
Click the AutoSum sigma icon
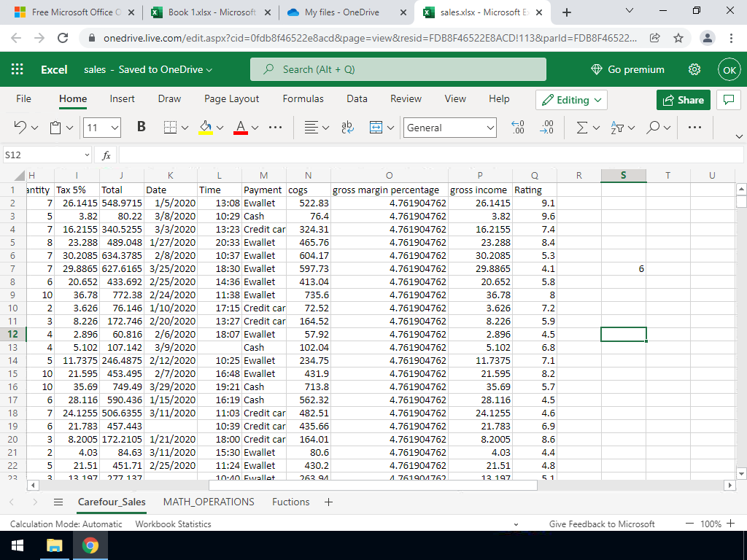click(x=581, y=128)
